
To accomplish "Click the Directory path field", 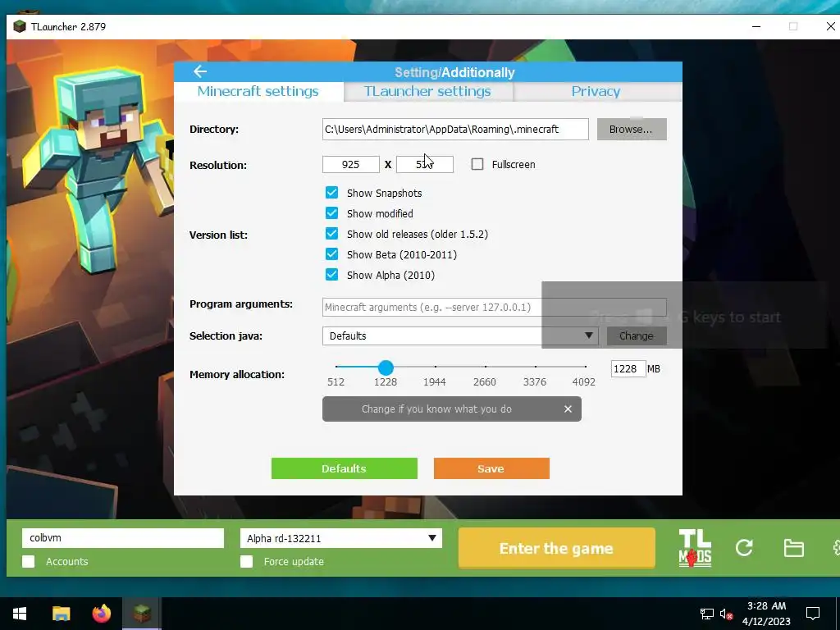I will (455, 129).
